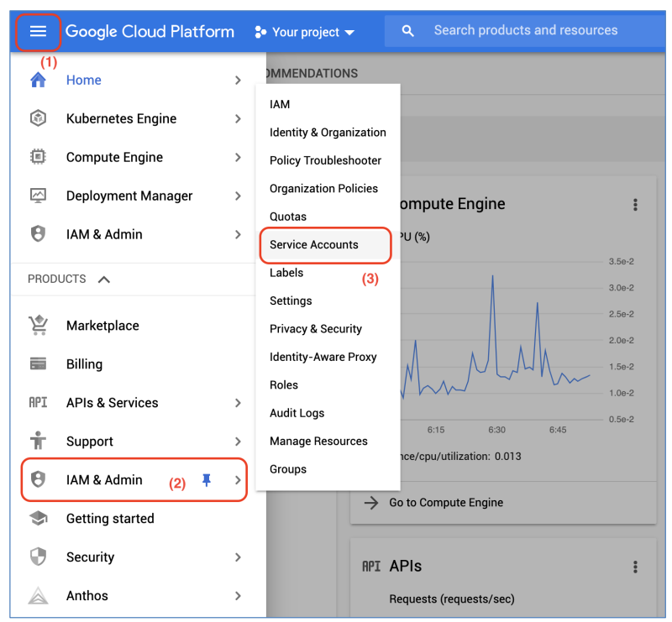Click the arrow icon beside Go to Compute Engine
The image size is (672, 622).
(x=371, y=503)
